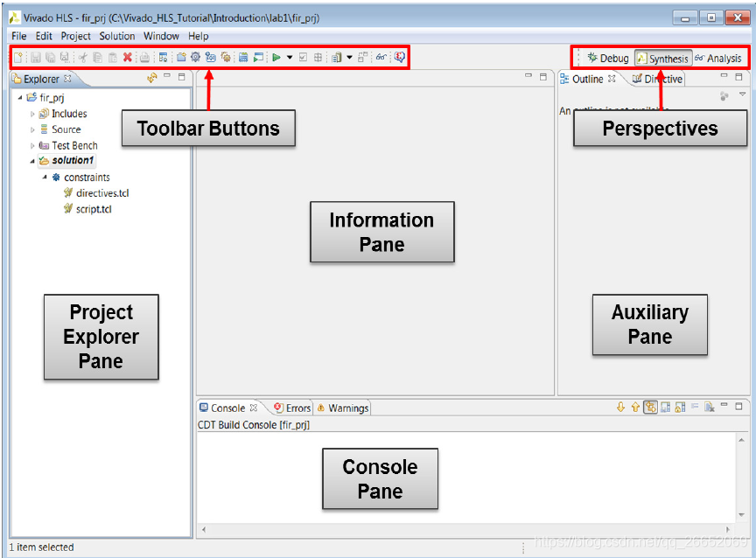756x558 pixels.
Task: Click the green Run C Synthesis play icon
Action: click(x=276, y=58)
